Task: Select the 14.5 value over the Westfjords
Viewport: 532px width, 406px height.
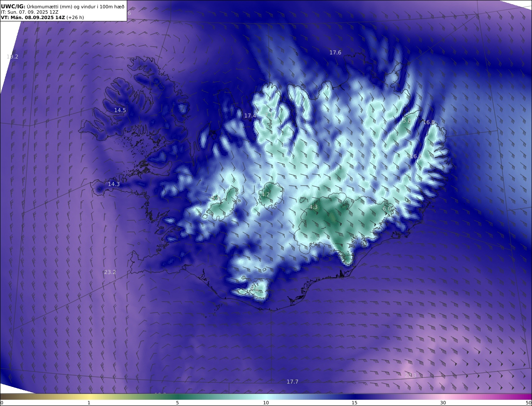Action: pos(120,110)
